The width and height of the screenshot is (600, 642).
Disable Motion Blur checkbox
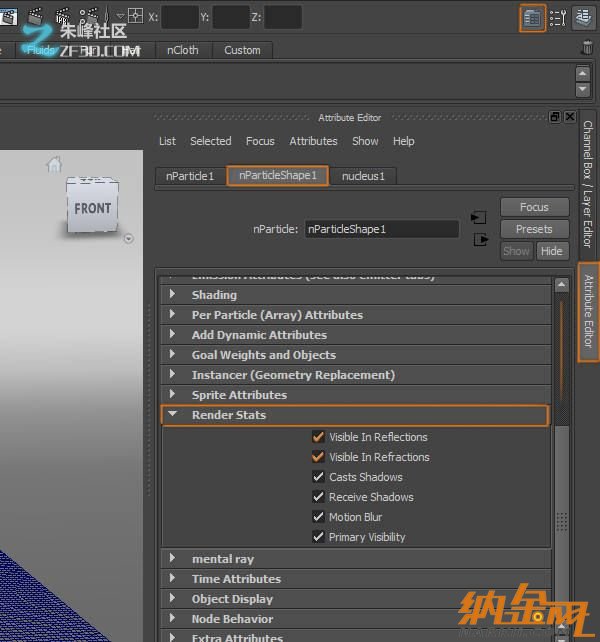pos(318,517)
